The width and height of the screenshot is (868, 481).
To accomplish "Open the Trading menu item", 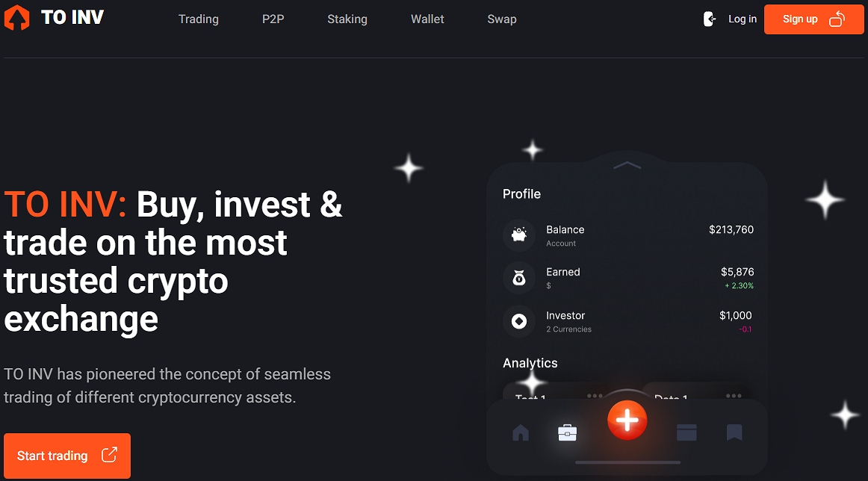I will (199, 19).
